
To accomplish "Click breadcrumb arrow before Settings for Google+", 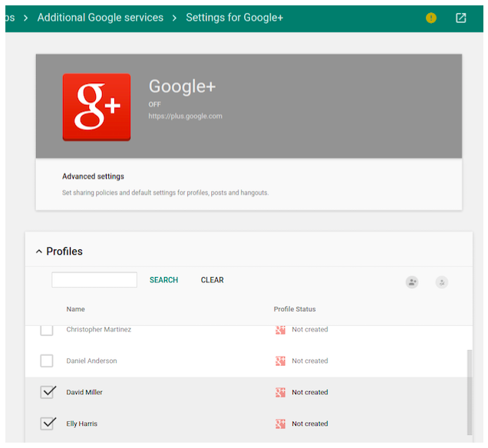I will (175, 18).
